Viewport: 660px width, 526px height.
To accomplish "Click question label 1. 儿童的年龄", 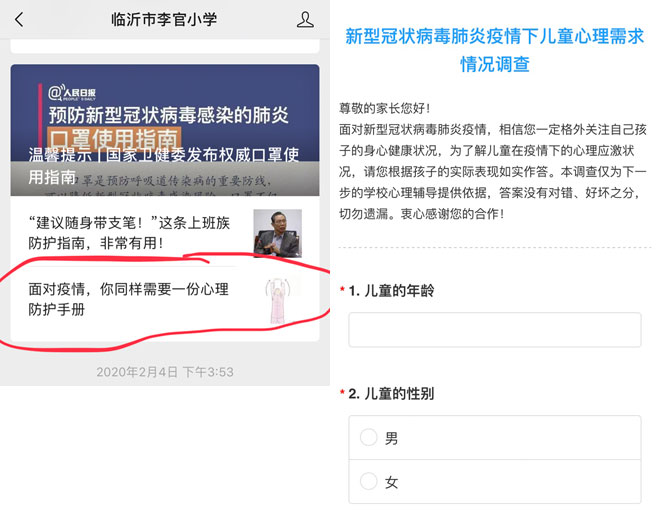I will point(391,291).
